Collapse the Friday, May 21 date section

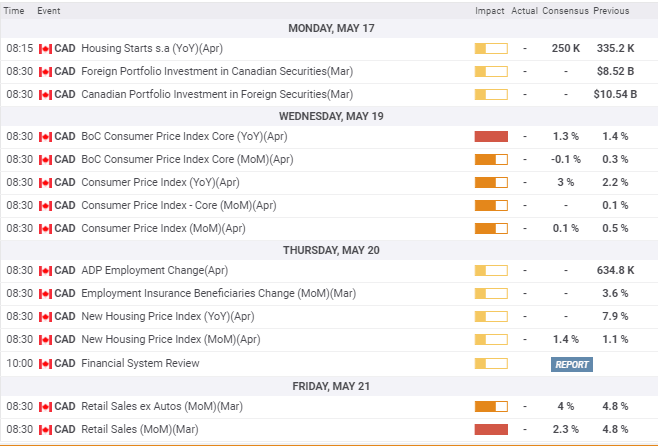tap(330, 386)
